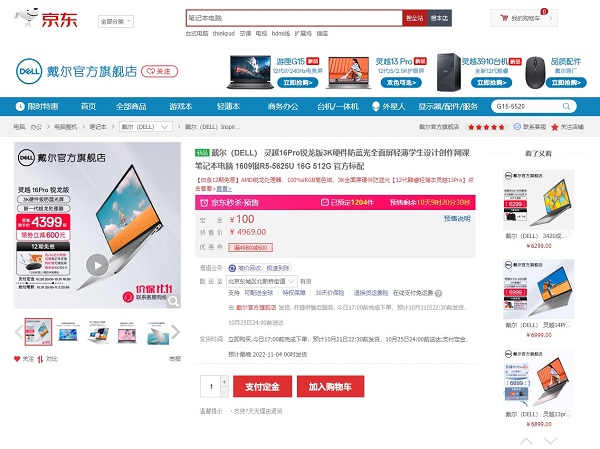Show next product thumbnails arrow
Image resolution: width=600 pixels, height=449 pixels.
[175, 332]
